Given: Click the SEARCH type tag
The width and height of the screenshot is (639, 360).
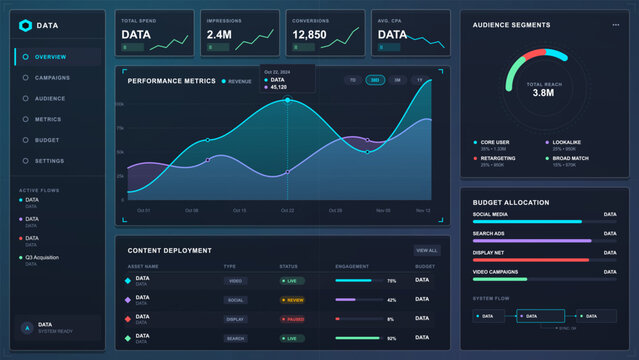Looking at the screenshot, I should click(235, 338).
